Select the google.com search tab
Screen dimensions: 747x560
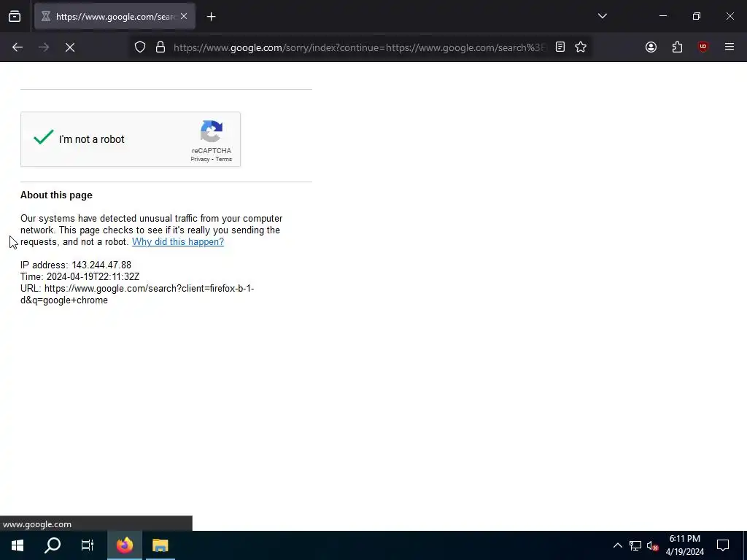(x=115, y=16)
